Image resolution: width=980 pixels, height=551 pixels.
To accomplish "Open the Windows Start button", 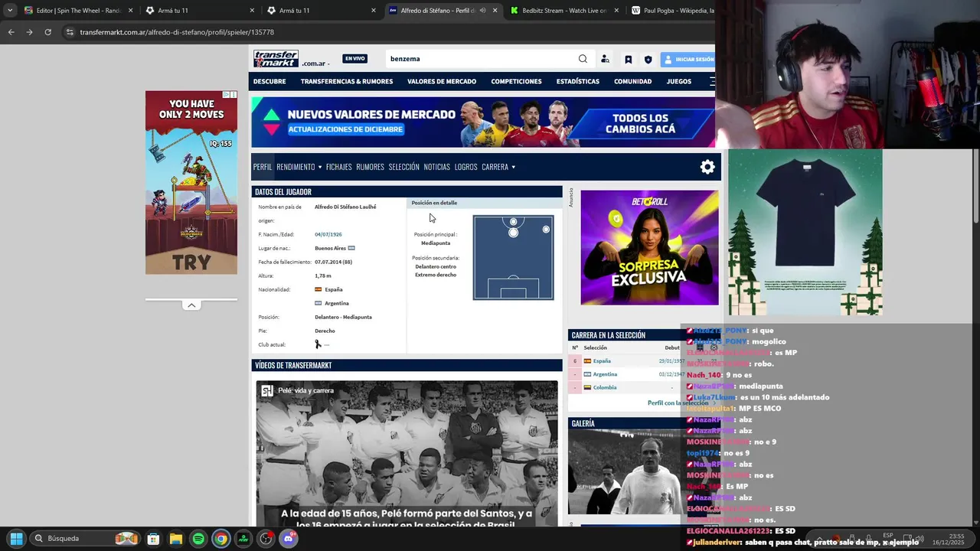I will 16,539.
